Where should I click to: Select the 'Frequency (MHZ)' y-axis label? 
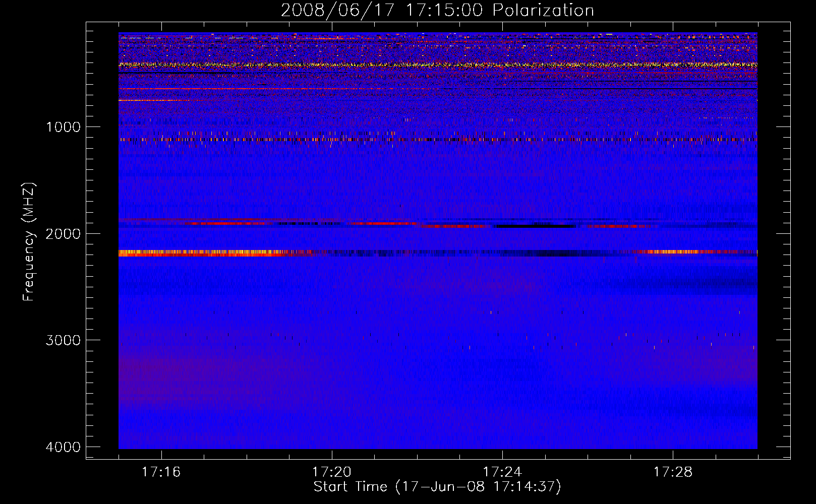pos(29,242)
